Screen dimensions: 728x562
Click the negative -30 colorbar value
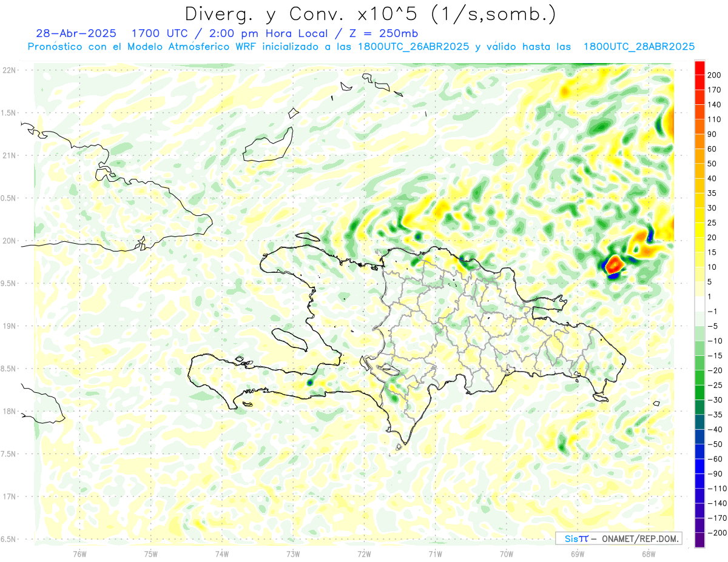tap(716, 400)
